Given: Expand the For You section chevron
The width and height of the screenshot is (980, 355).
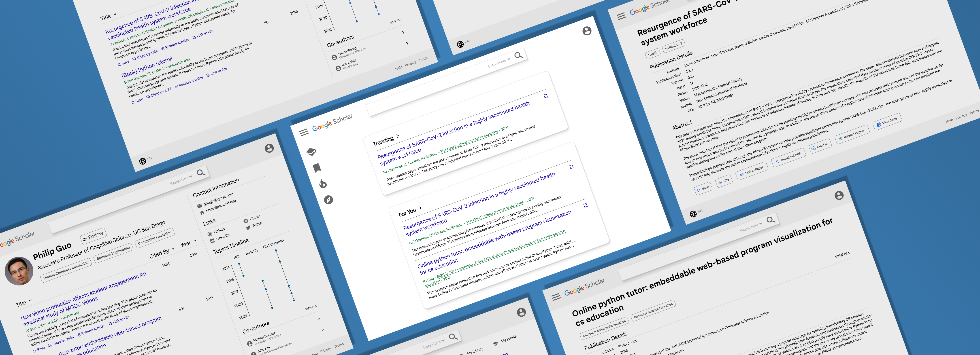Looking at the screenshot, I should [420, 208].
